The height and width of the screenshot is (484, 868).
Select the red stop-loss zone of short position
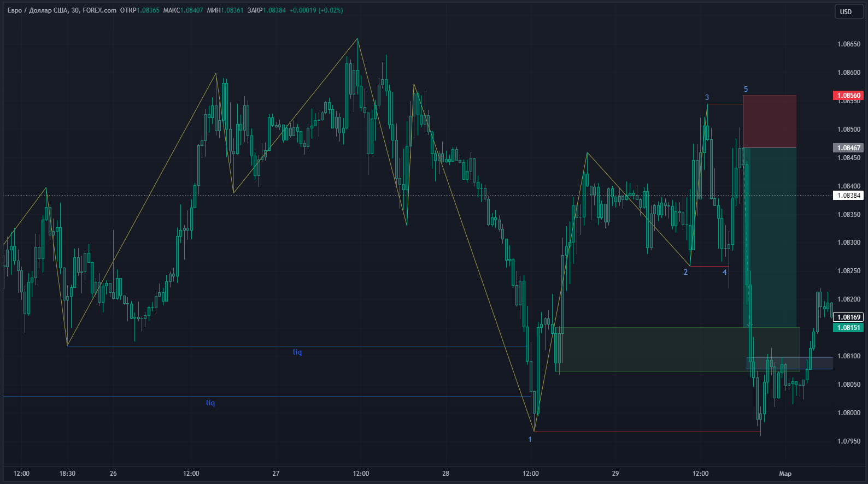pos(770,121)
